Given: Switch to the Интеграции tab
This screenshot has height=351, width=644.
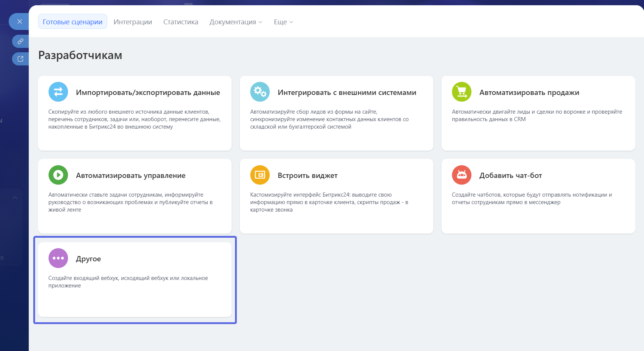Looking at the screenshot, I should [x=133, y=22].
